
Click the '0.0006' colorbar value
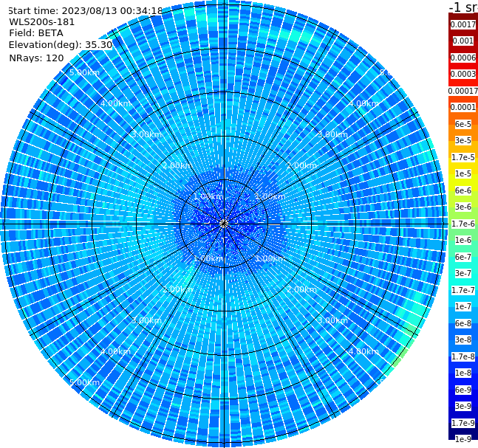463,58
